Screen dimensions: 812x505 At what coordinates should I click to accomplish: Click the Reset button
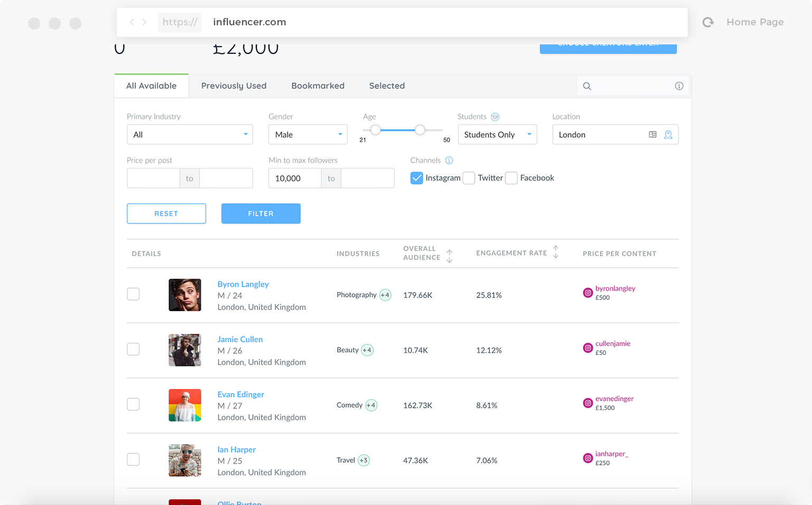coord(167,213)
